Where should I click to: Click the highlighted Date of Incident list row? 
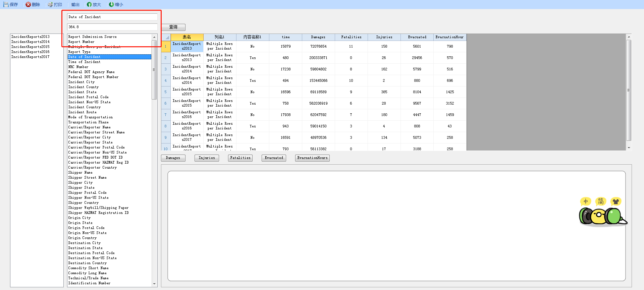tap(109, 57)
